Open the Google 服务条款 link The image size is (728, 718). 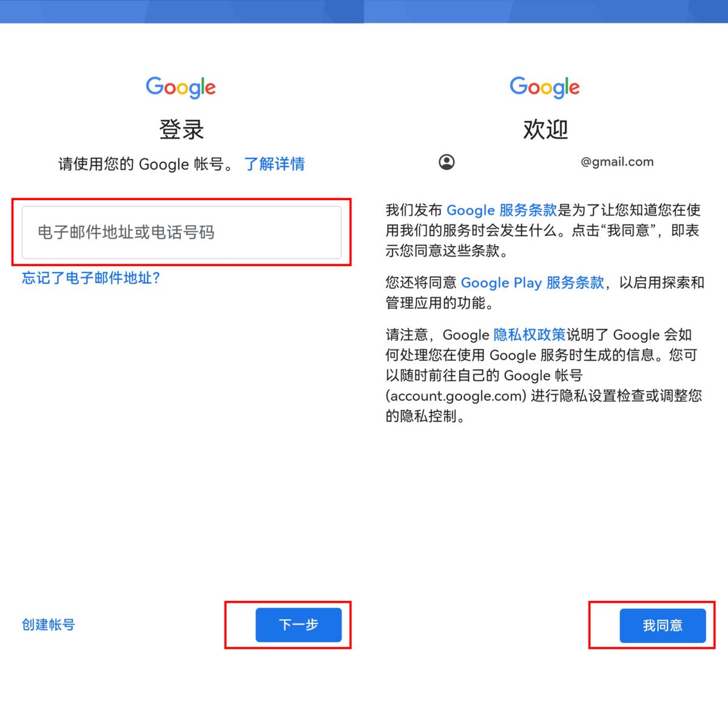coord(502,210)
